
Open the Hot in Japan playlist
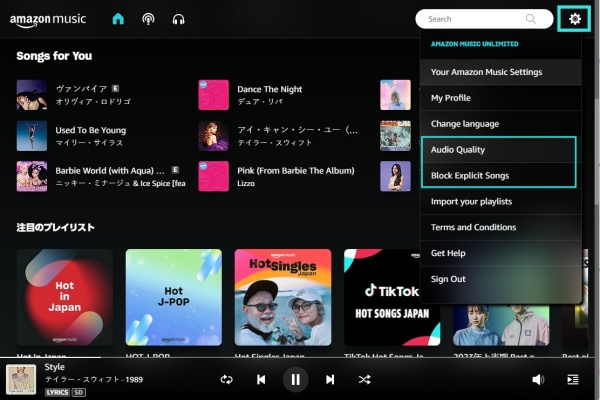[x=65, y=297]
